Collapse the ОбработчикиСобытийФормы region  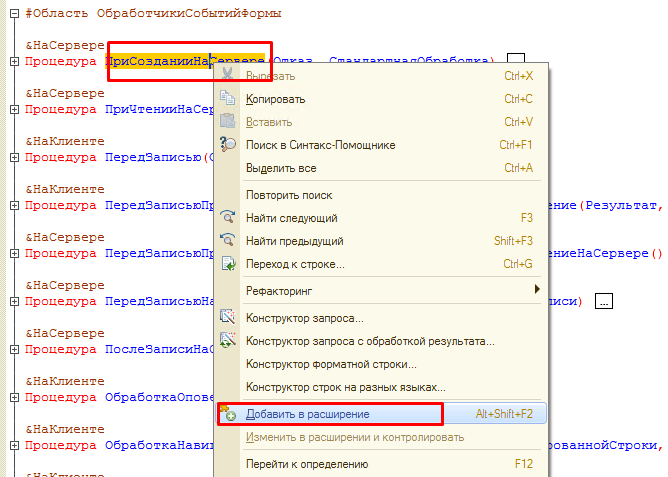[x=14, y=13]
